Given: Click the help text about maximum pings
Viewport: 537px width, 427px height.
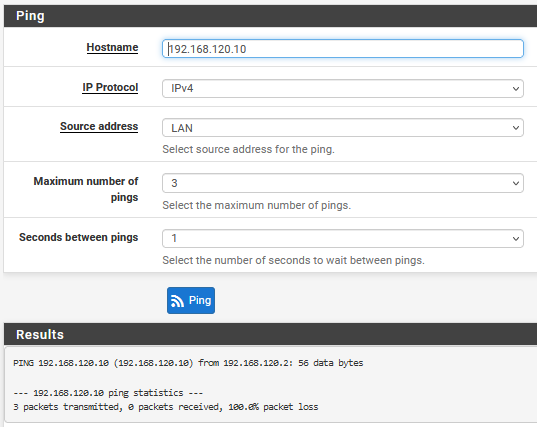Looking at the screenshot, I should click(257, 205).
